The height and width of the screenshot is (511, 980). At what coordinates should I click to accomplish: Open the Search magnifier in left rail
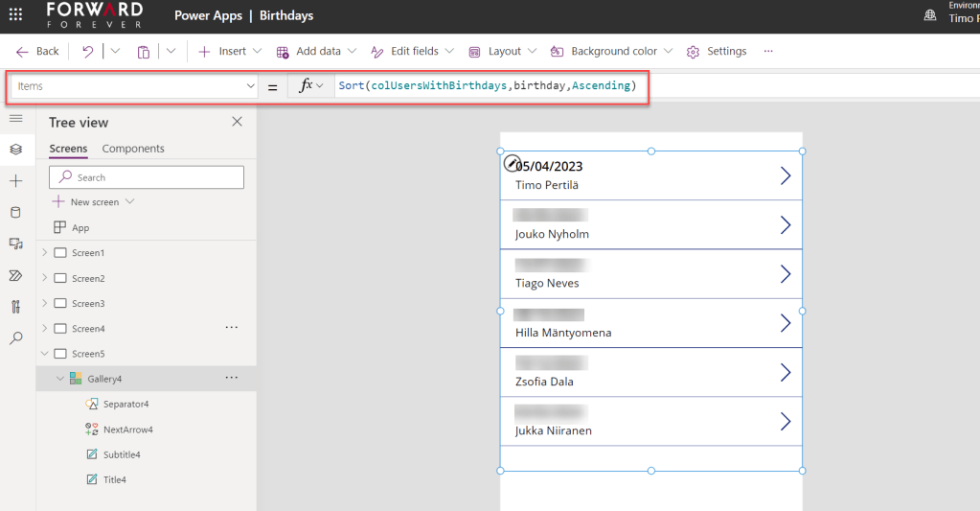point(15,337)
